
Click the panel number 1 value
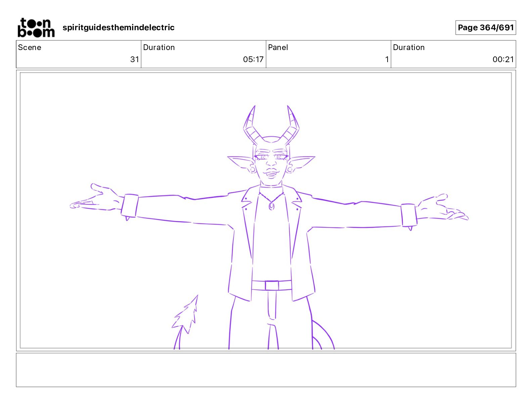(x=387, y=59)
